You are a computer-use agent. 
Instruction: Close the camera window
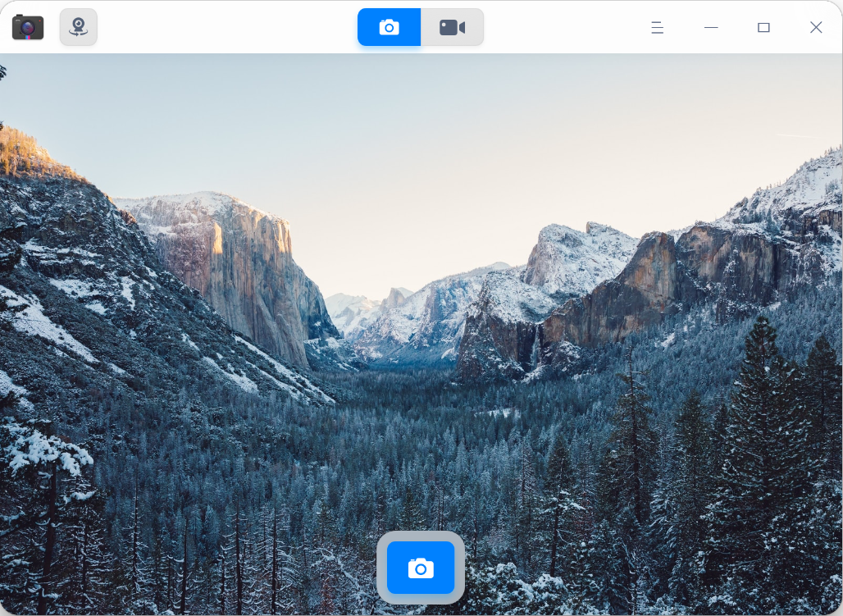(x=816, y=27)
